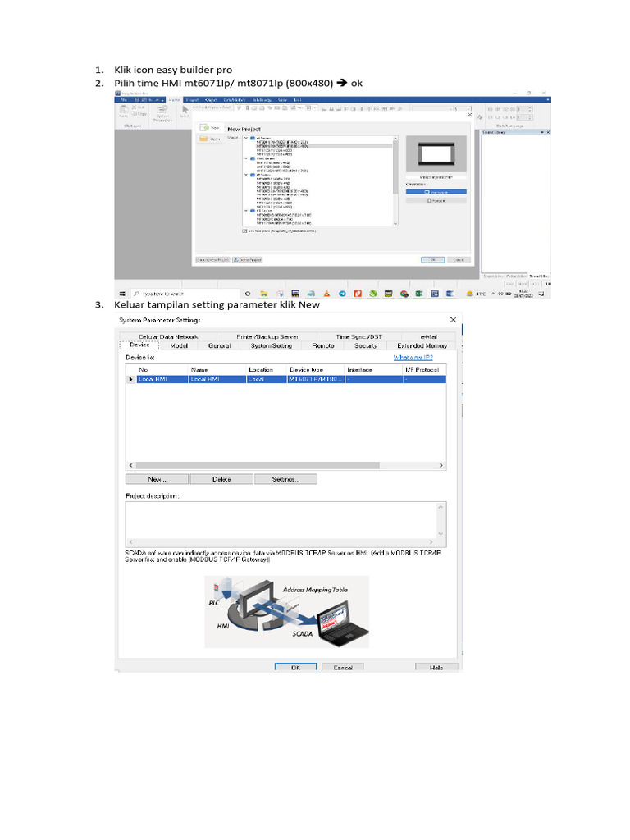
Task: Open the Extended Memory tab
Action: click(422, 345)
